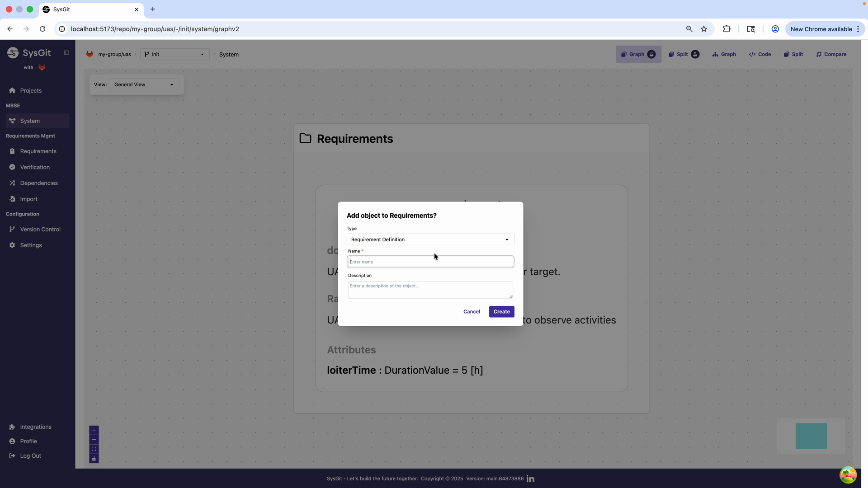Select Dependencies in the sidebar
The width and height of the screenshot is (868, 488).
[39, 183]
